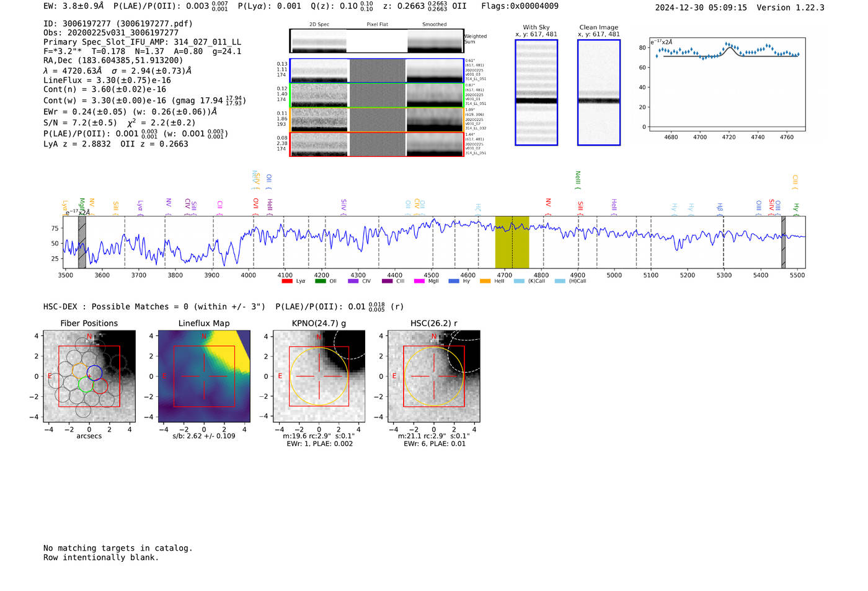Click the 'Flags:0x00004009' text
The image size is (868, 591).
[x=520, y=6]
